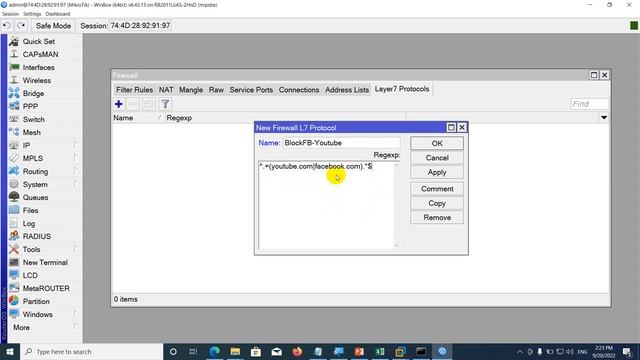Screen dimensions: 640x360
Task: Open the Log menu icon
Action: coord(14,223)
